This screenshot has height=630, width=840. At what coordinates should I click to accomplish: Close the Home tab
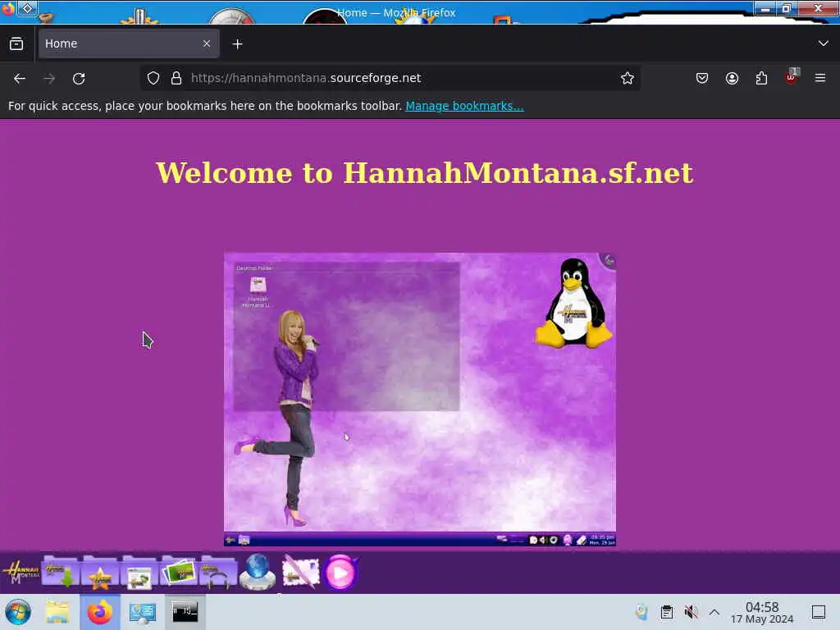(x=207, y=43)
